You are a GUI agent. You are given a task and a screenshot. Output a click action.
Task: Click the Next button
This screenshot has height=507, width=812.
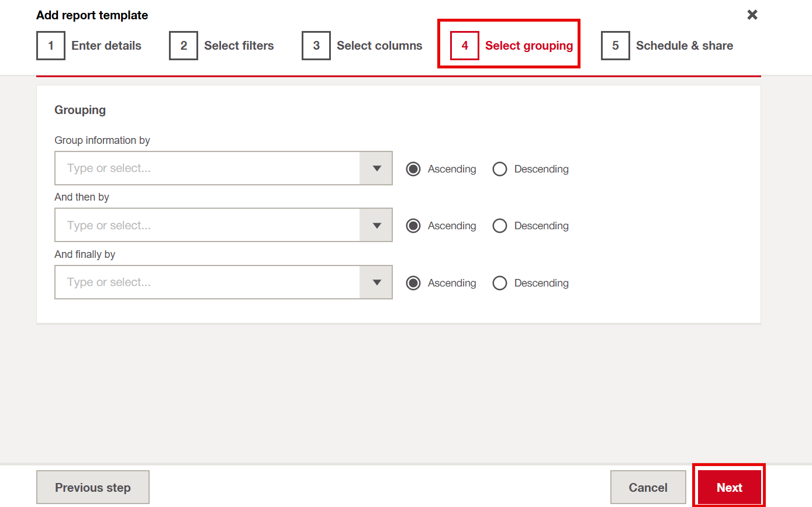coord(729,487)
